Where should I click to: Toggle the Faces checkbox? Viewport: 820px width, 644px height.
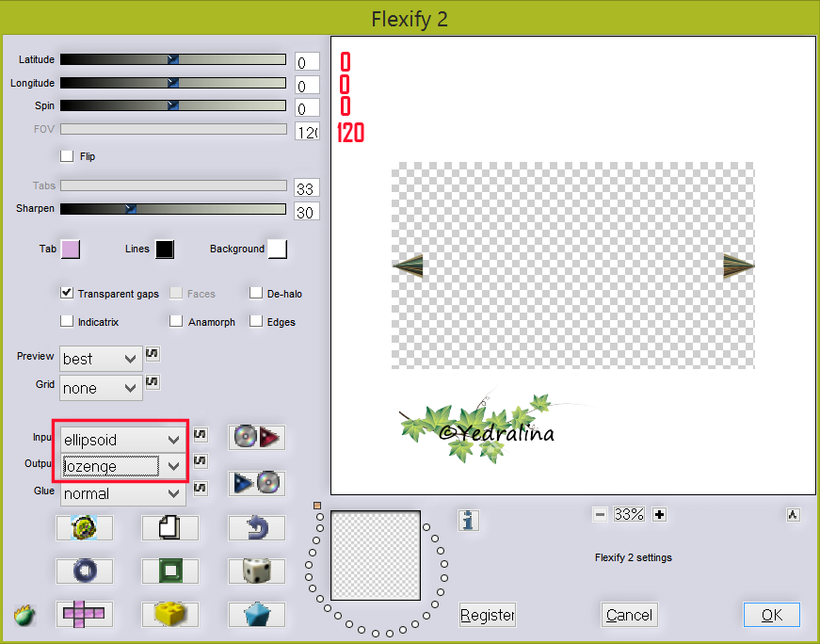click(176, 293)
